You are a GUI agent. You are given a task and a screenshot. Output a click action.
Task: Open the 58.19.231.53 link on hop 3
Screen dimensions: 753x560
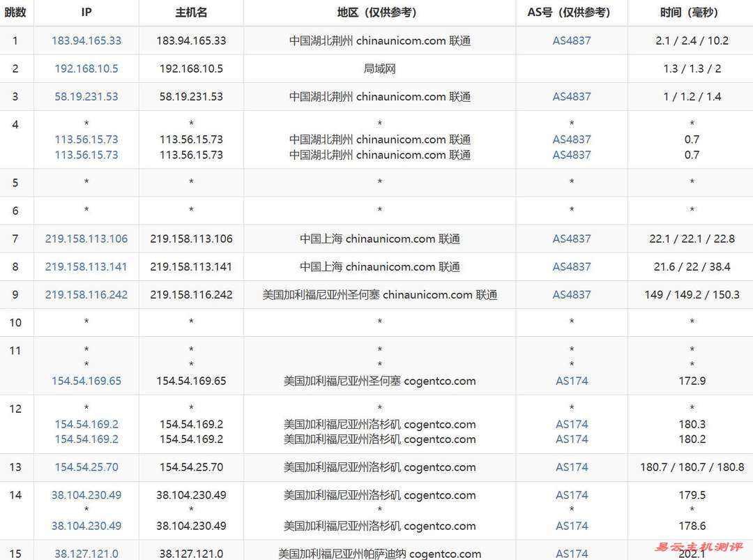(x=86, y=96)
